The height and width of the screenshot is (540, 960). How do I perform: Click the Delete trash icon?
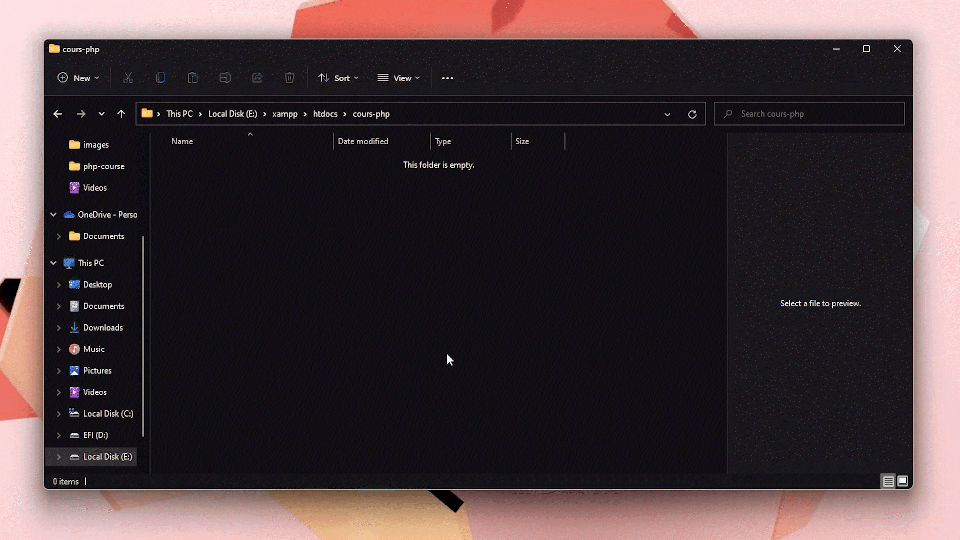[289, 78]
